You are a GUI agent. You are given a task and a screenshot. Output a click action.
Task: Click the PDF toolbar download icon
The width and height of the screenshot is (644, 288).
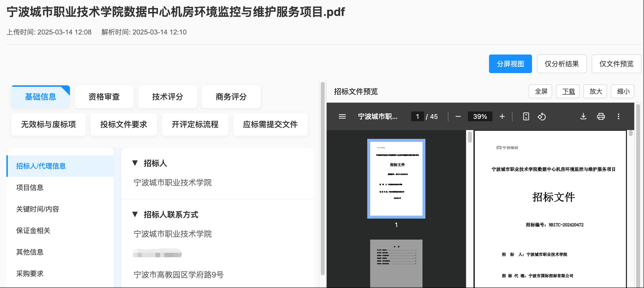pyautogui.click(x=583, y=117)
